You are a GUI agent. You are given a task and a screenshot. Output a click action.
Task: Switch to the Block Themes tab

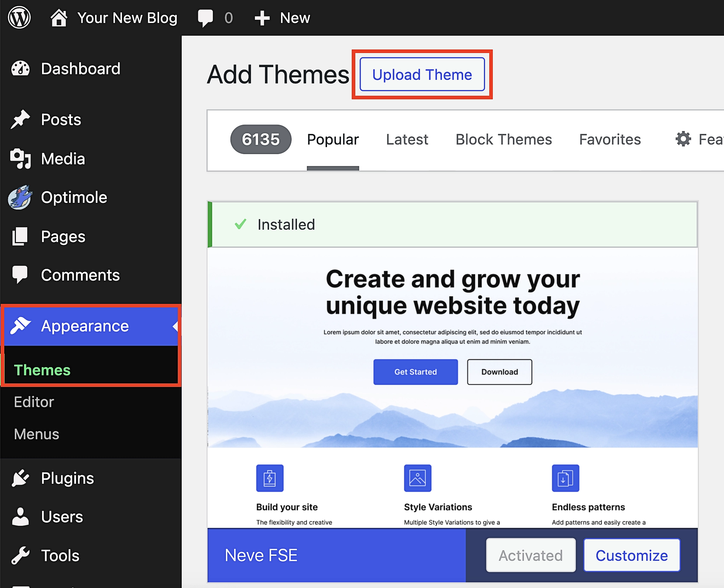503,139
